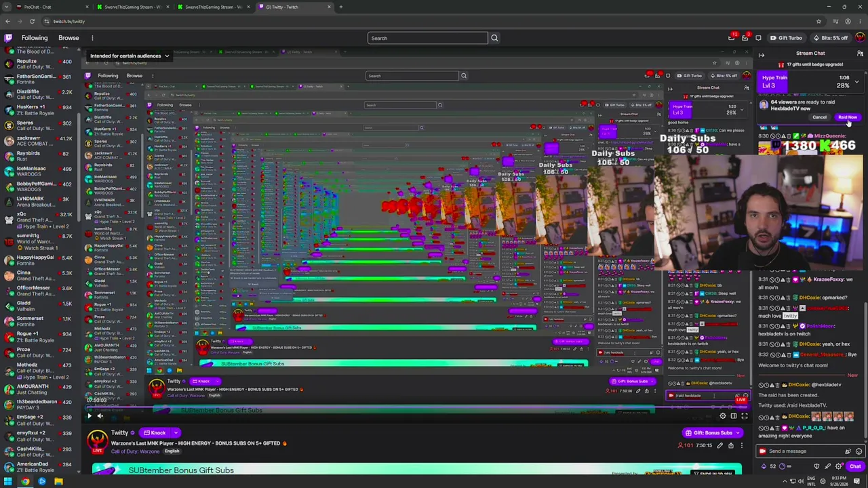This screenshot has height=488, width=868.
Task: Open the sword moderator tools icon
Action: point(827,466)
